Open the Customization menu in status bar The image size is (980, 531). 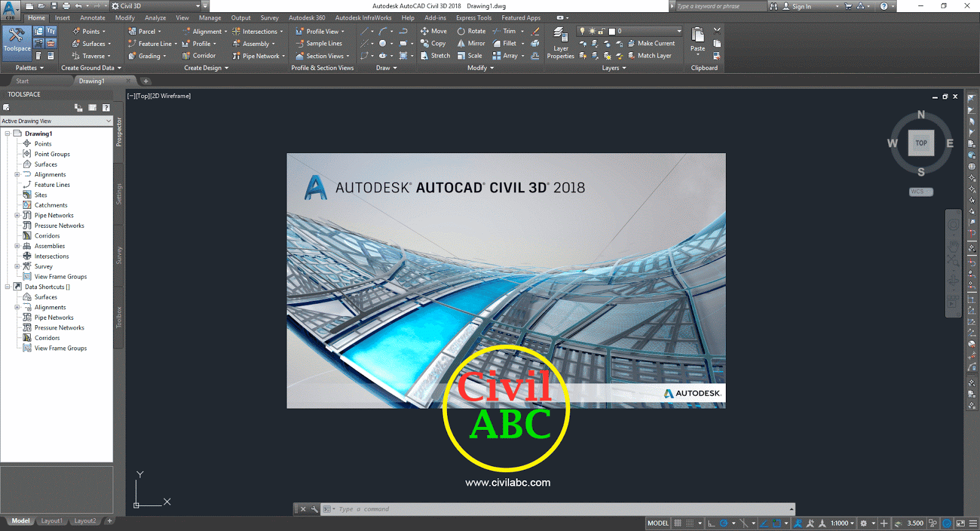[x=973, y=523]
